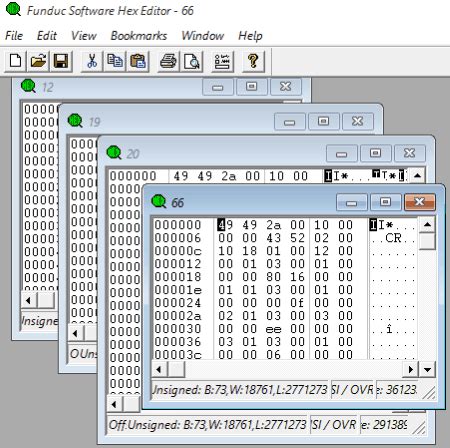Image resolution: width=450 pixels, height=448 pixels.
Task: Open the Edit menu
Action: [47, 36]
